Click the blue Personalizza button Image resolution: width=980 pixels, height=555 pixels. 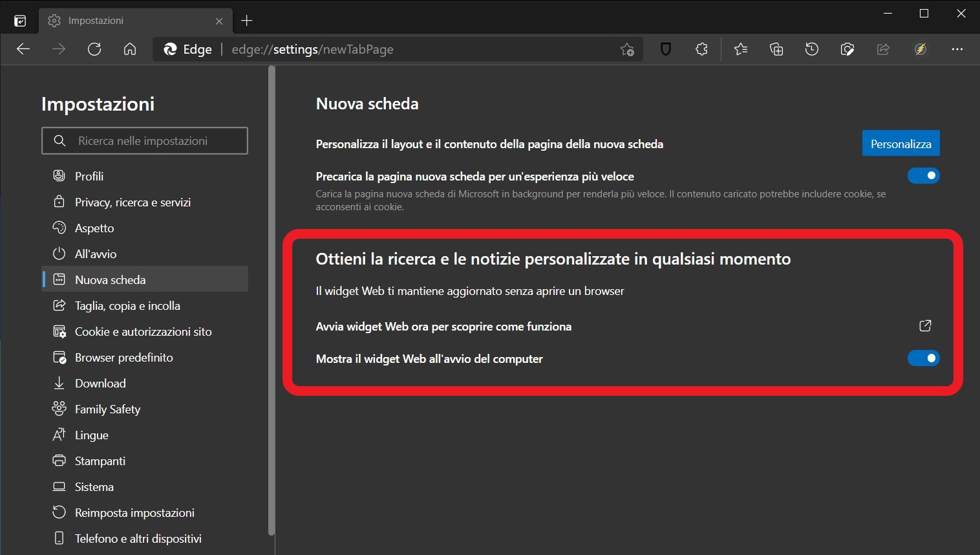(900, 144)
